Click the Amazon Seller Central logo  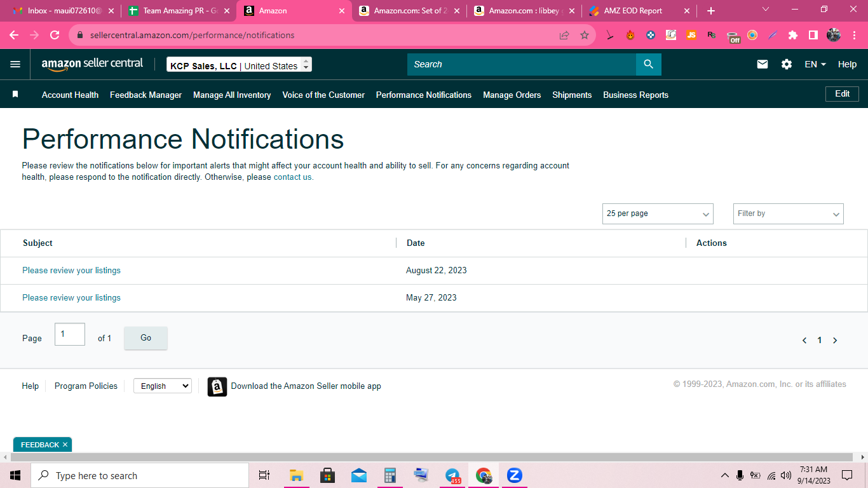92,64
